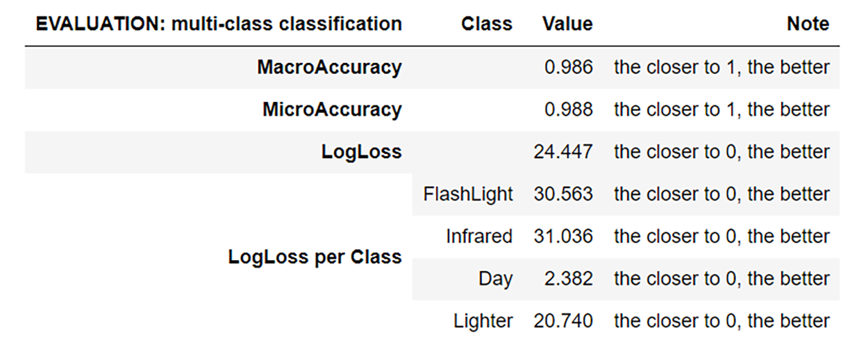Select the MacroAccuracy value 0.986

click(569, 67)
